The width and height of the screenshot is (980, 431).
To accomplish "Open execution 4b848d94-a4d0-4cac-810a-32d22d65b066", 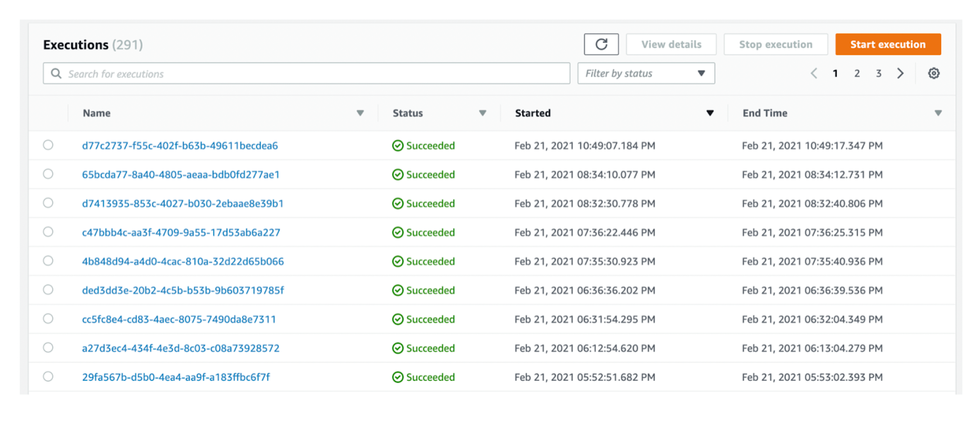I will [x=183, y=261].
